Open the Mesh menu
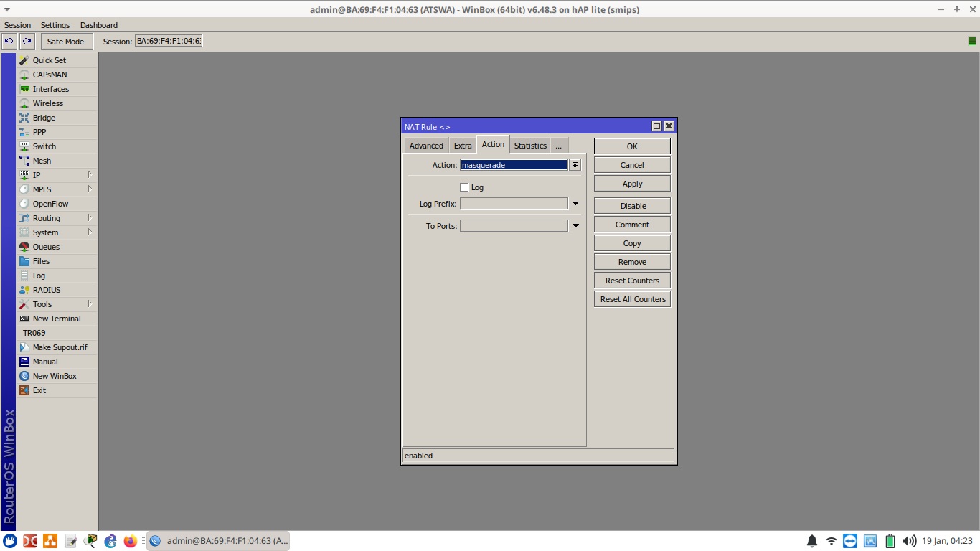This screenshot has height=551, width=980. [57, 161]
